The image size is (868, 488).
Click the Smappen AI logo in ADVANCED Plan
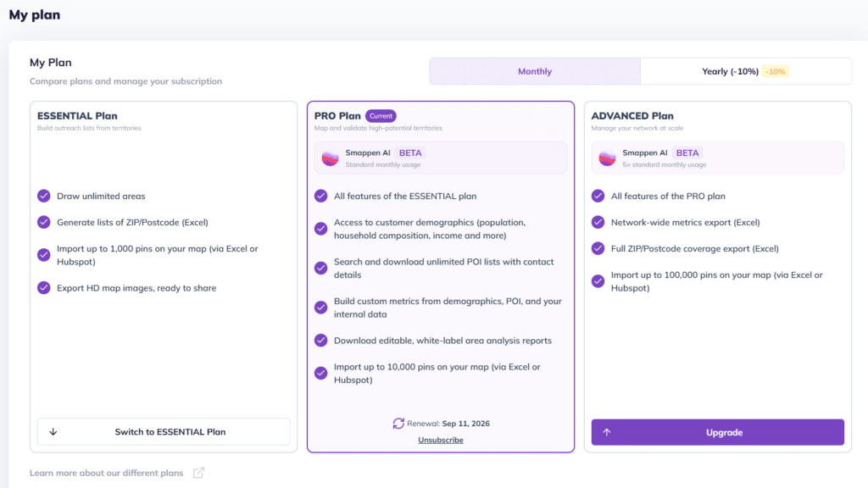[607, 158]
